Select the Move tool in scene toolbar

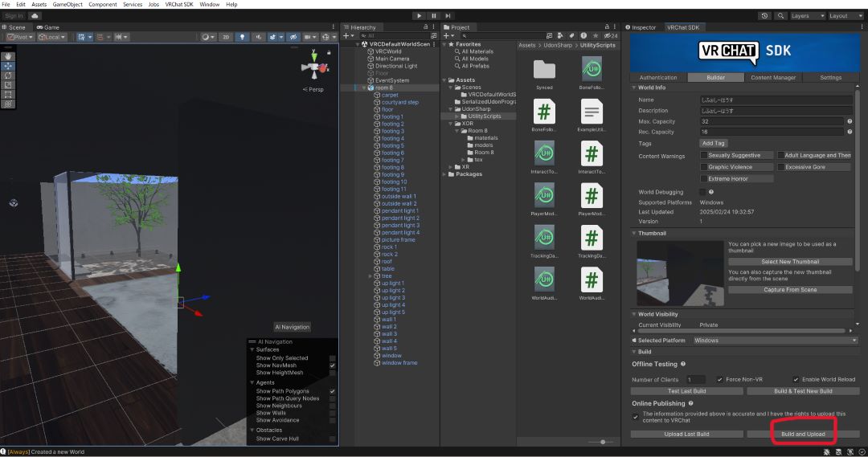tap(8, 66)
